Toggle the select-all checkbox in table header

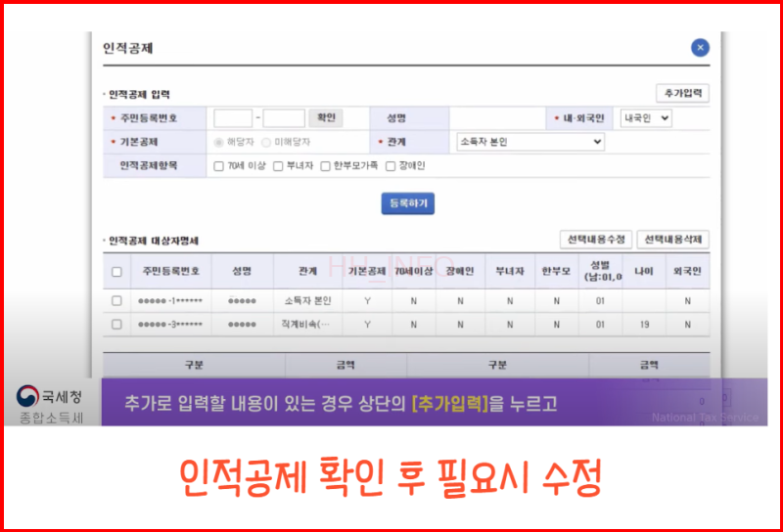pos(116,272)
